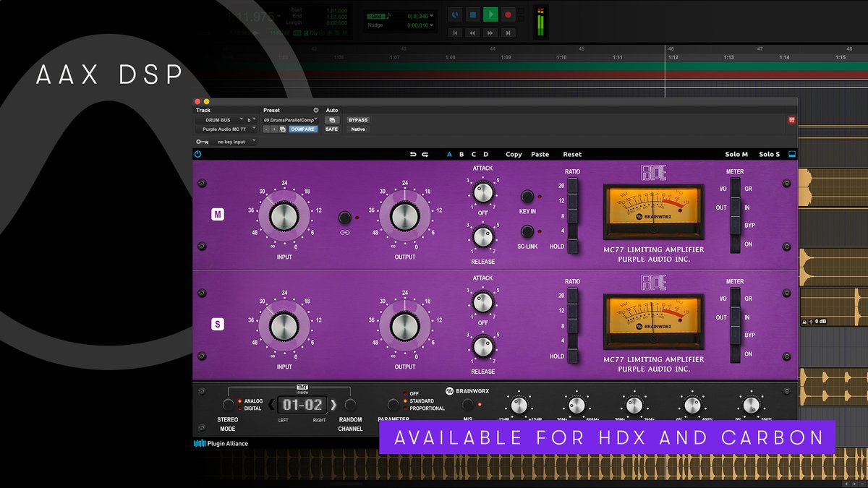Screen dimensions: 868x488
Task: Open the 09 DrumsParallelComp preset dropdown
Action: tap(292, 120)
